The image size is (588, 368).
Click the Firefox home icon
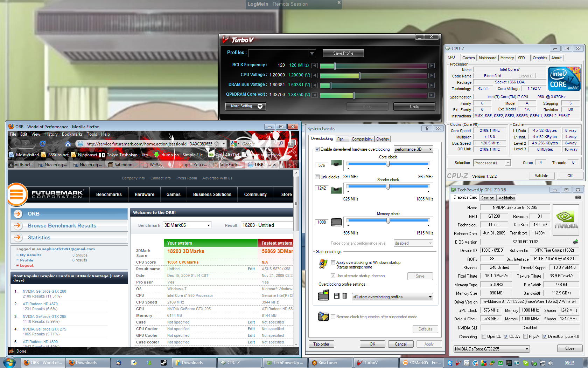[x=68, y=144]
